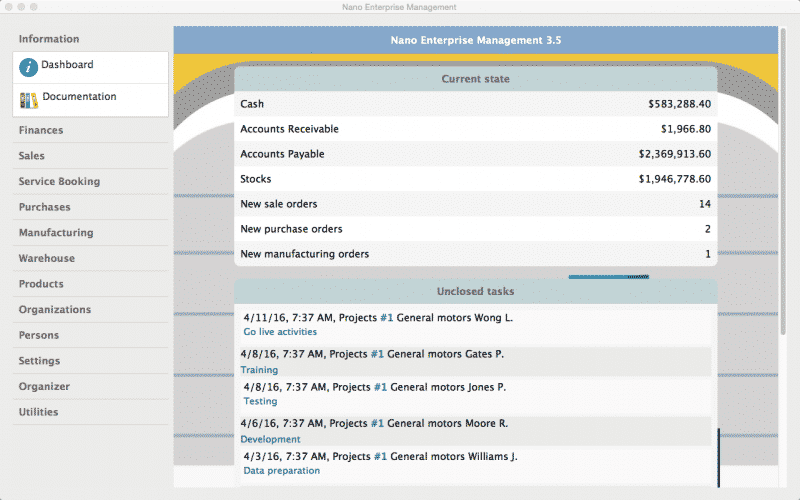Click the Testing task link
This screenshot has width=800, height=500.
pos(261,402)
